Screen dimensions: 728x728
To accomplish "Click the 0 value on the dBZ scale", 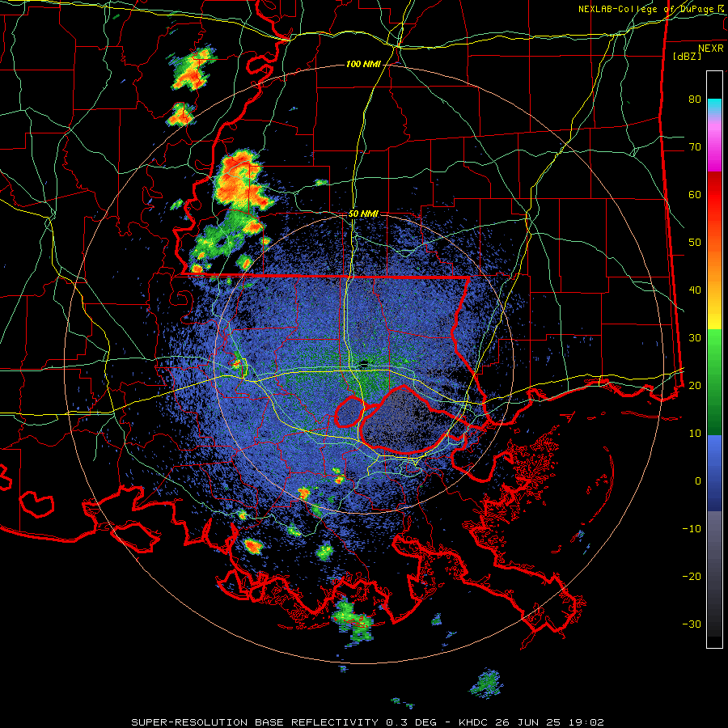I will click(x=698, y=481).
